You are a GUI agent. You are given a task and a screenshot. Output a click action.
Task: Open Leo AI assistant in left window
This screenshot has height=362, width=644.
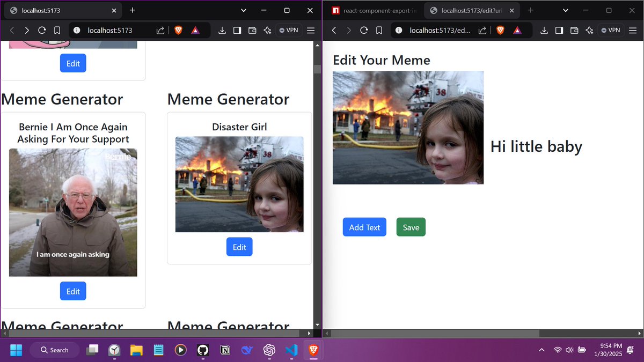pos(267,31)
